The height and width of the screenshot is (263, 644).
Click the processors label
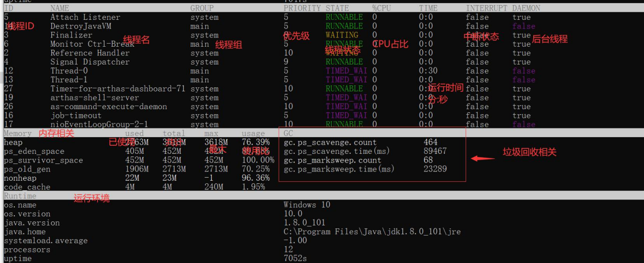27,250
